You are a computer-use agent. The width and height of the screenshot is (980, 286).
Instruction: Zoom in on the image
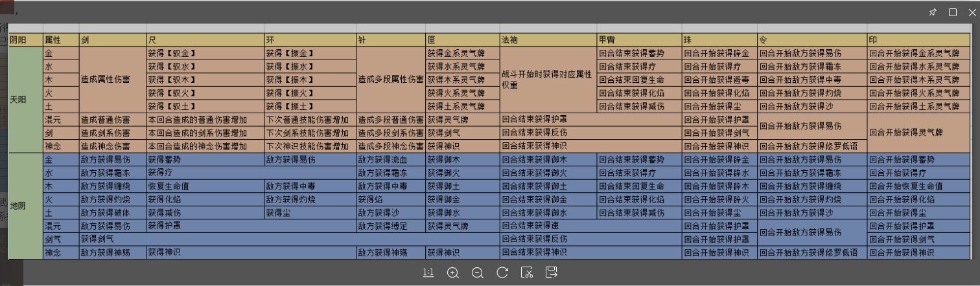(453, 273)
